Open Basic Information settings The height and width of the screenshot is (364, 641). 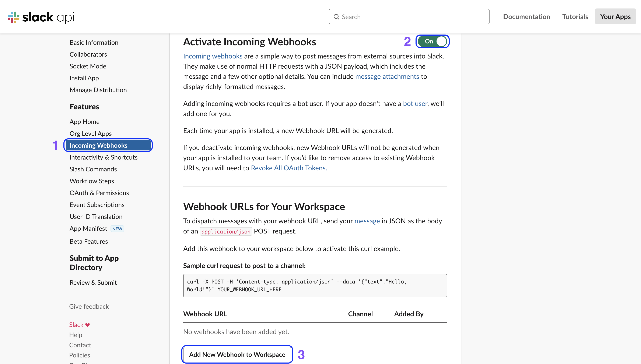(94, 43)
